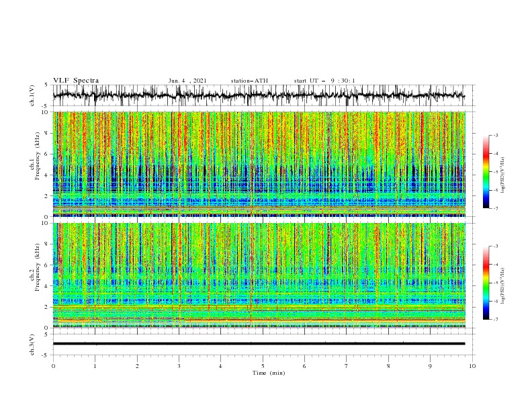The image size is (532, 411).
Task: Click the "station=ATH" header label
Action: (249, 81)
